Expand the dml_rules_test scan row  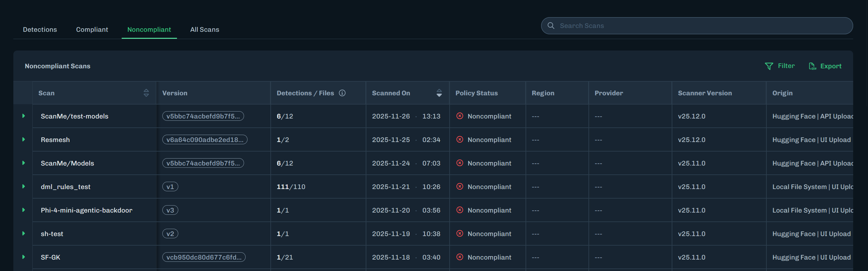(24, 186)
